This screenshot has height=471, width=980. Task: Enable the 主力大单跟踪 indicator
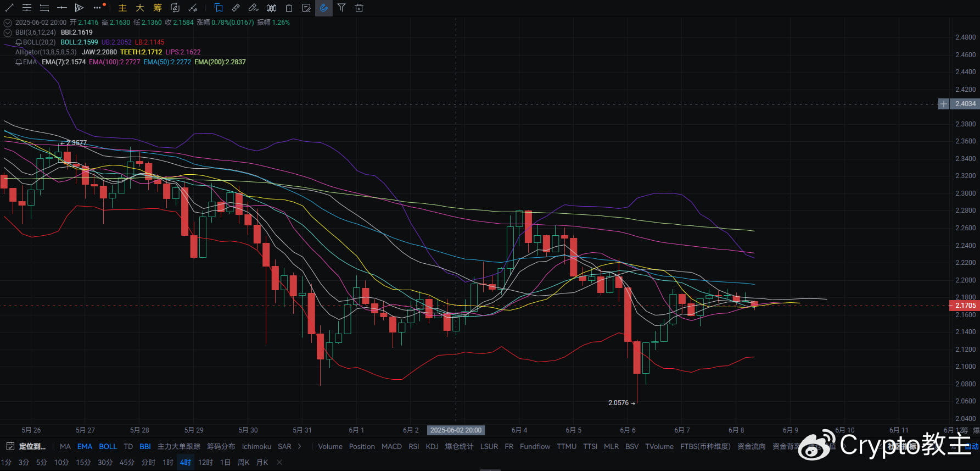(x=179, y=446)
